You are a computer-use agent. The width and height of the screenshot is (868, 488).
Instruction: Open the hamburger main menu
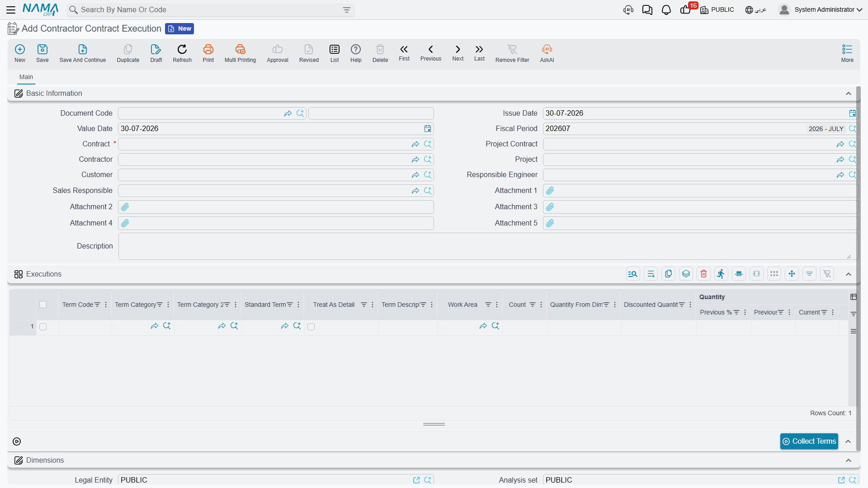pyautogui.click(x=11, y=9)
